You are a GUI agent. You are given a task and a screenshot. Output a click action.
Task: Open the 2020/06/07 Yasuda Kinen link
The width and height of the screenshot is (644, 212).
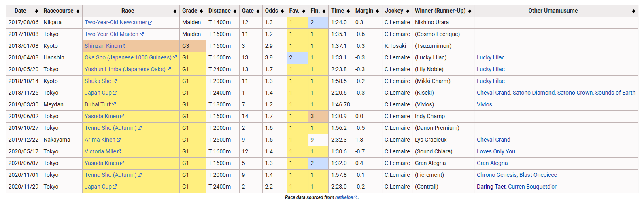(102, 163)
